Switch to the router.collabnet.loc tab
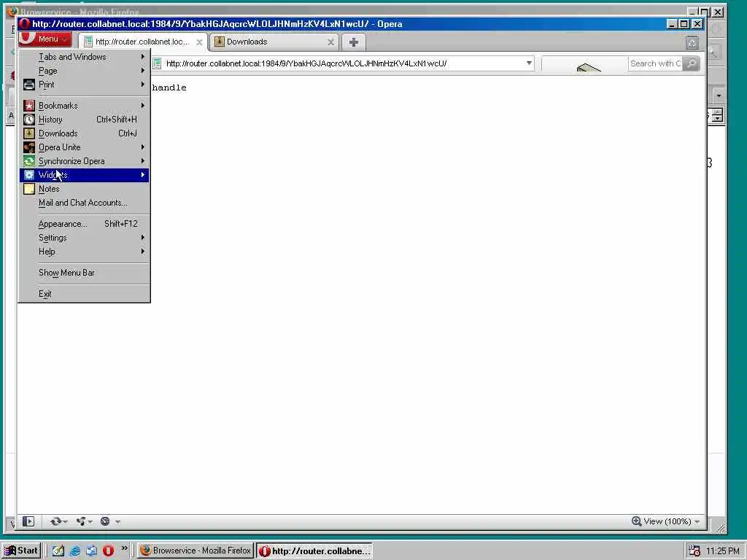Viewport: 747px width, 560px height. [x=142, y=42]
